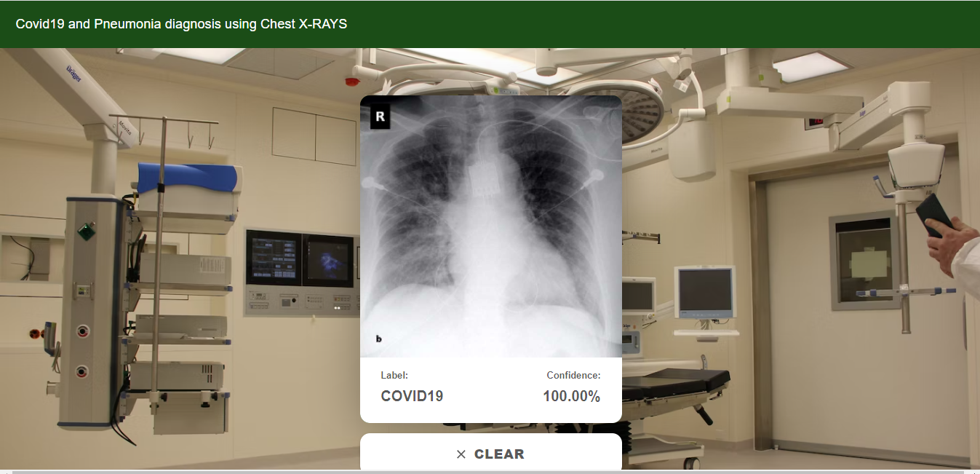Click the "Label:" heading in results card
This screenshot has width=980, height=474.
[x=393, y=375]
